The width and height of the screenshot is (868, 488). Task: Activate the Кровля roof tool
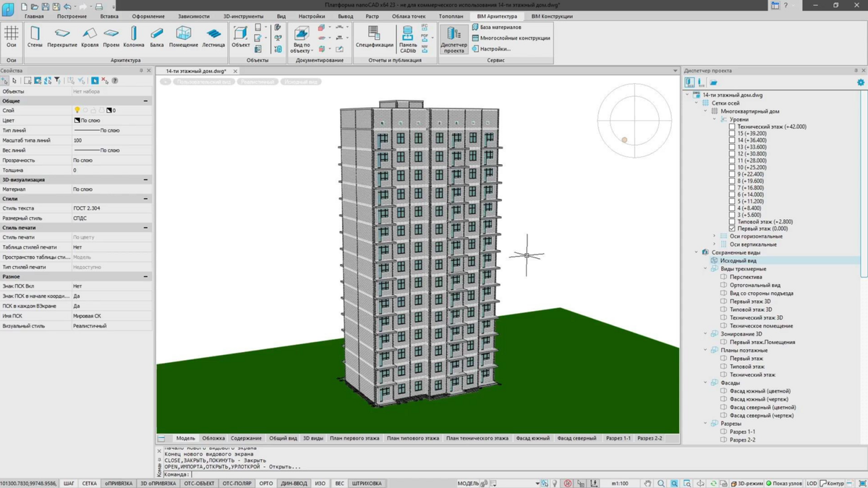click(x=90, y=38)
